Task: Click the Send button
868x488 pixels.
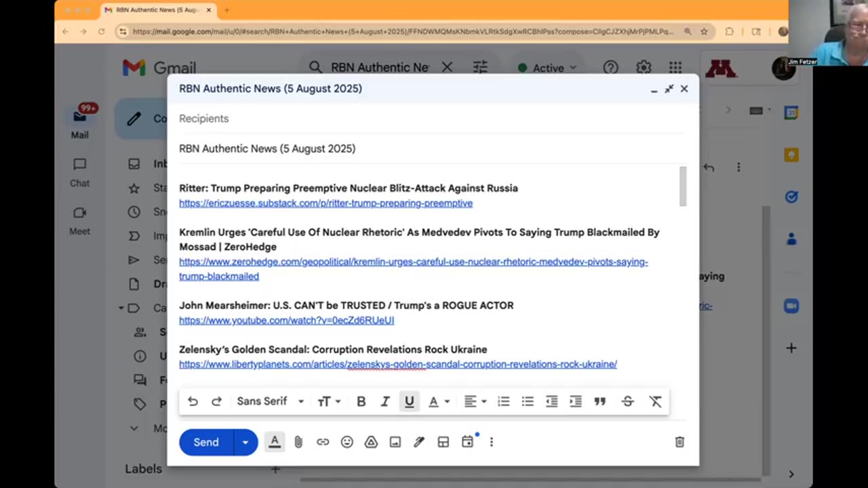Action: point(206,442)
